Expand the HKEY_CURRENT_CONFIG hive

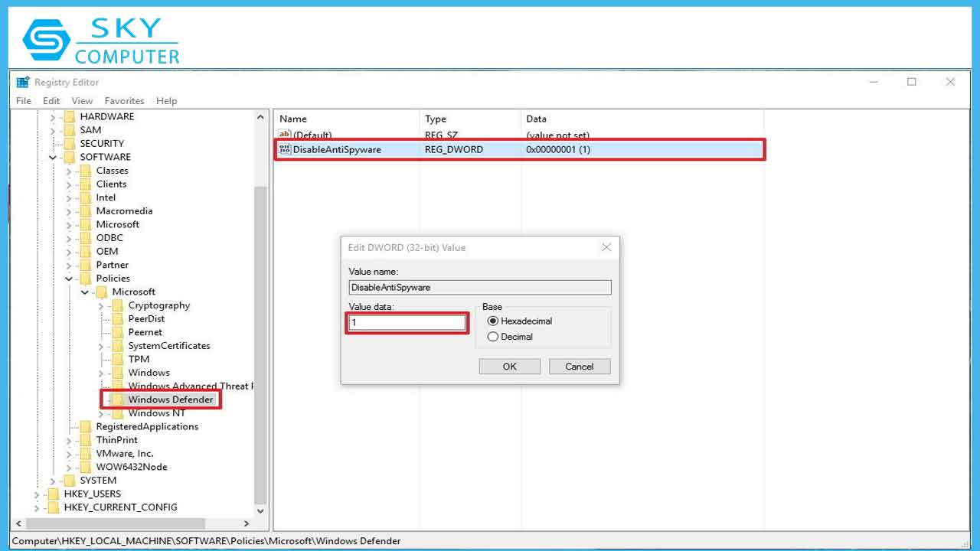37,507
